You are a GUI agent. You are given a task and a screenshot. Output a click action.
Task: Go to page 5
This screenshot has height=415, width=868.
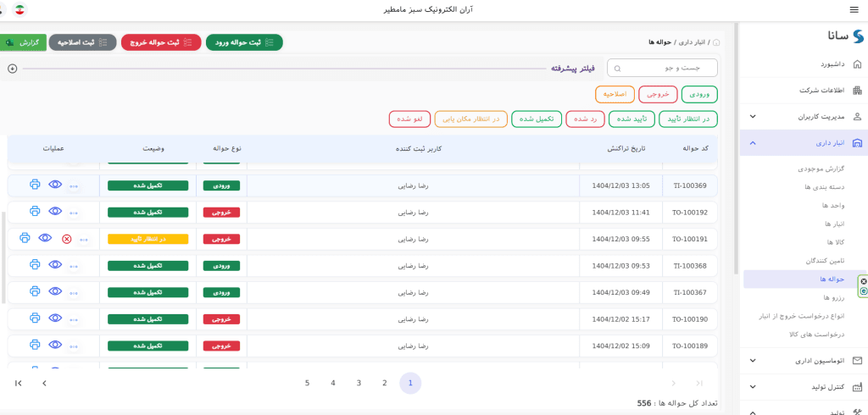(307, 383)
